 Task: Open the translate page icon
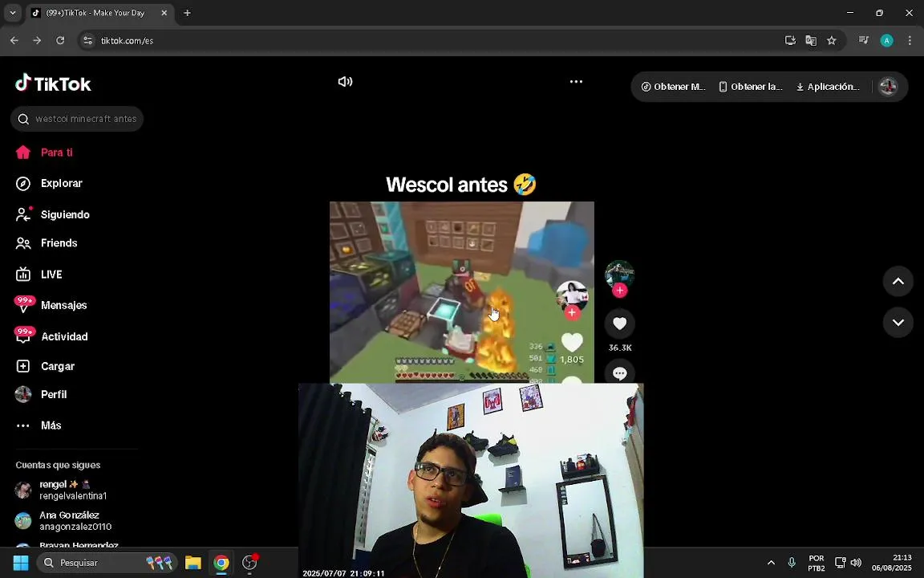(x=811, y=41)
